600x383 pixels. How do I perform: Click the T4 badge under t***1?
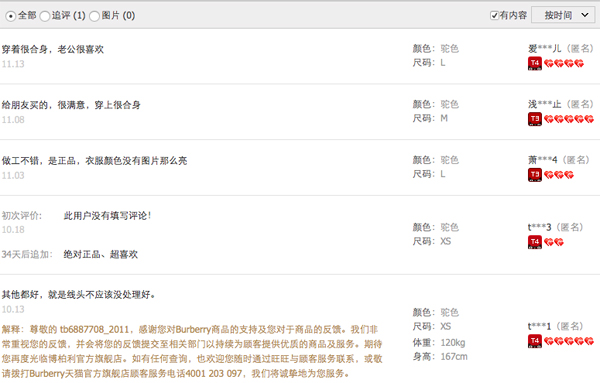pos(535,341)
